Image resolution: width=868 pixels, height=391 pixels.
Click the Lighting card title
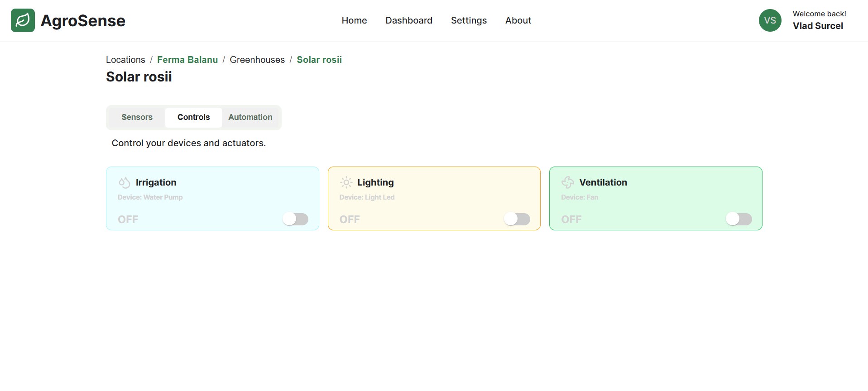click(x=375, y=182)
